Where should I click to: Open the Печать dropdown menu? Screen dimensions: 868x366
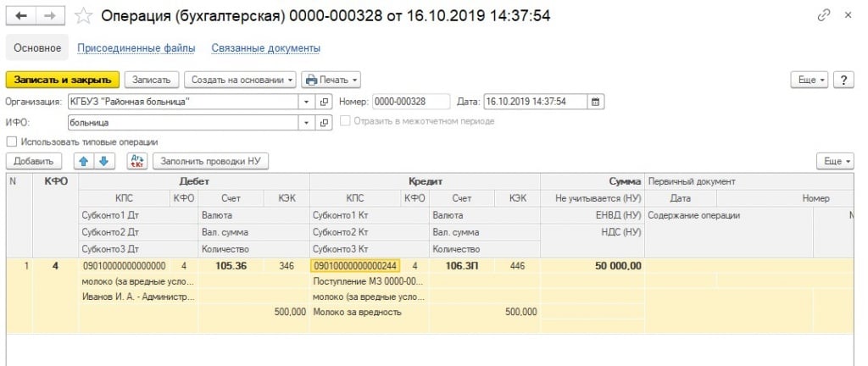tap(331, 80)
